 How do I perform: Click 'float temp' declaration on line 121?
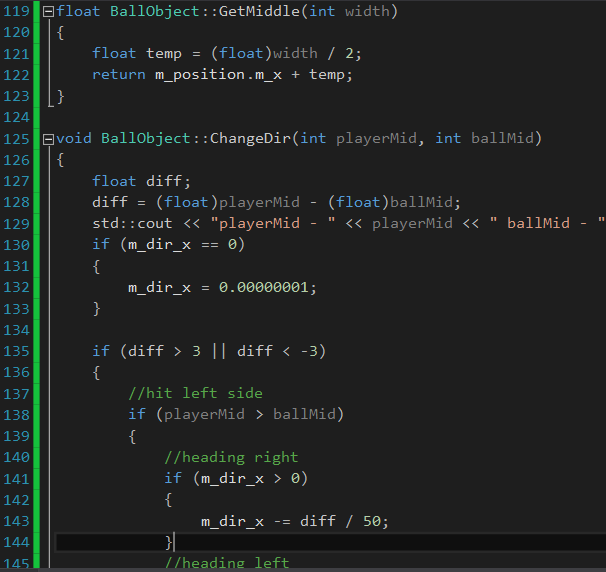click(x=136, y=54)
